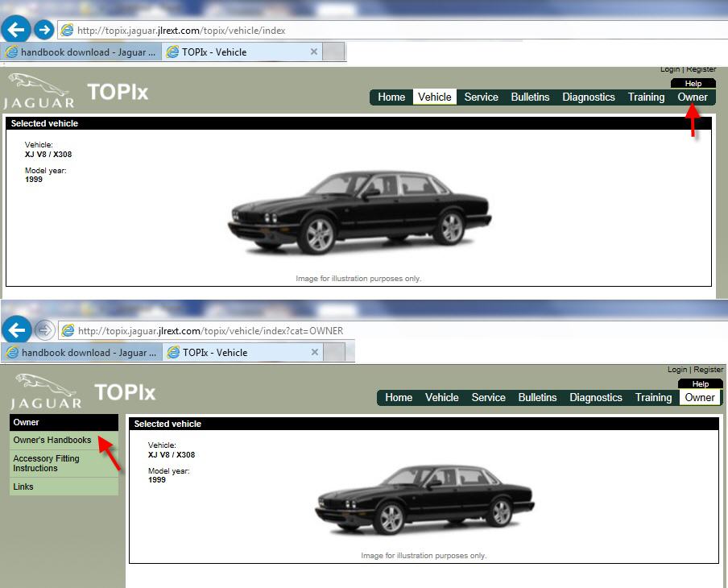Click the forward arrow in upper browser
Image resolution: width=728 pixels, height=588 pixels.
pos(44,30)
